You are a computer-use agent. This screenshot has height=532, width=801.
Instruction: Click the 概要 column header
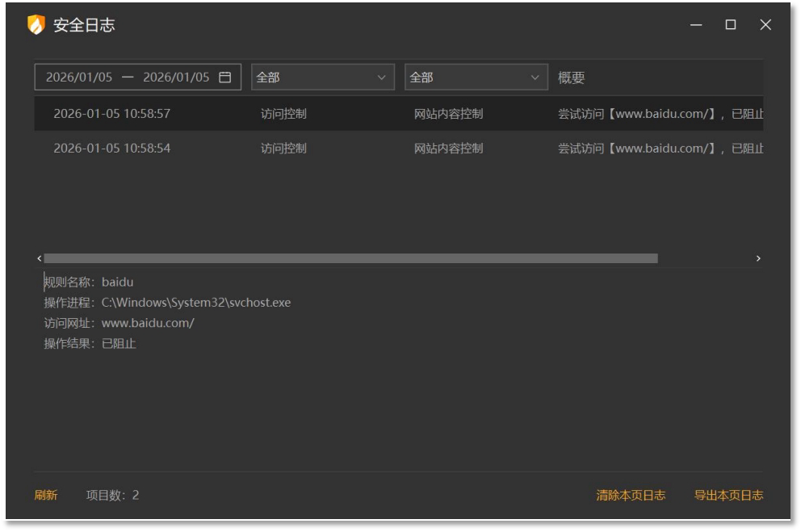point(571,77)
